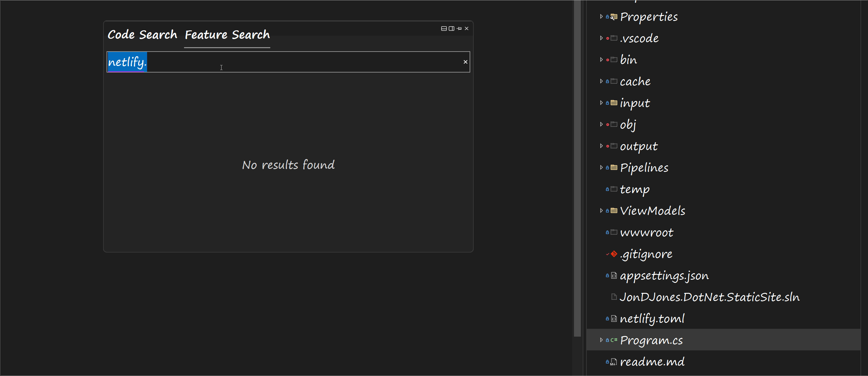Select JonDJones.DotNet.StaticSite.sln file
This screenshot has height=376, width=868.
coord(709,297)
